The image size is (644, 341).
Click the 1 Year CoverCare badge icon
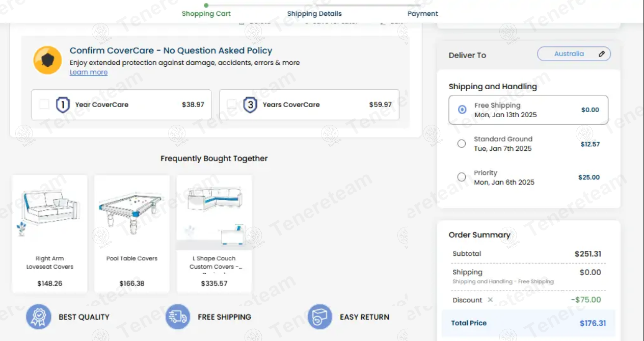coord(63,105)
